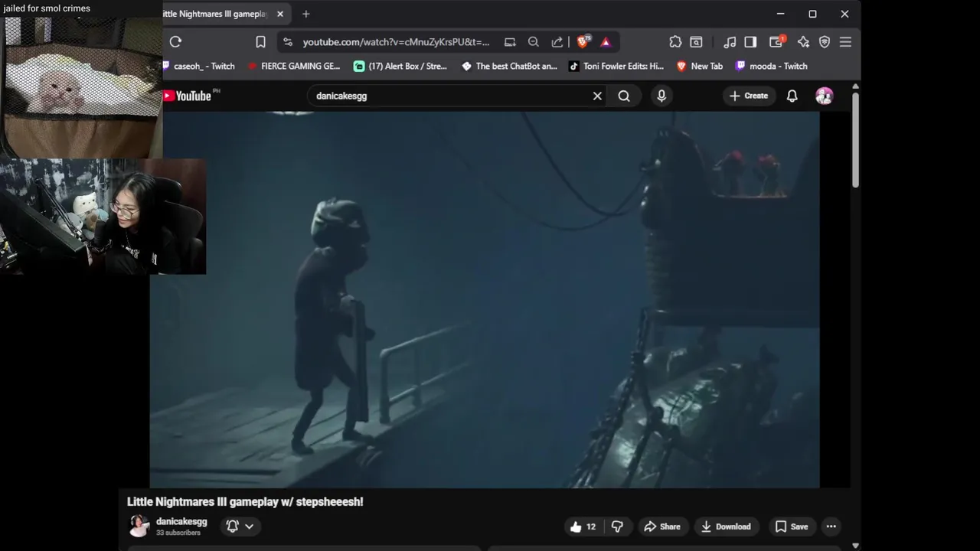The image size is (980, 551).
Task: Open mooda - Twitch bookmark
Action: (772, 67)
